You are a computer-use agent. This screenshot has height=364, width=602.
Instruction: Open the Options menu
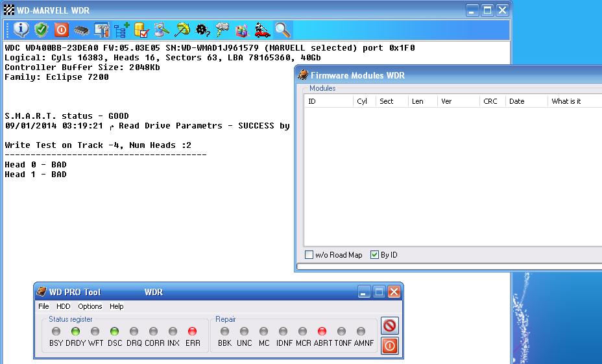coord(90,306)
